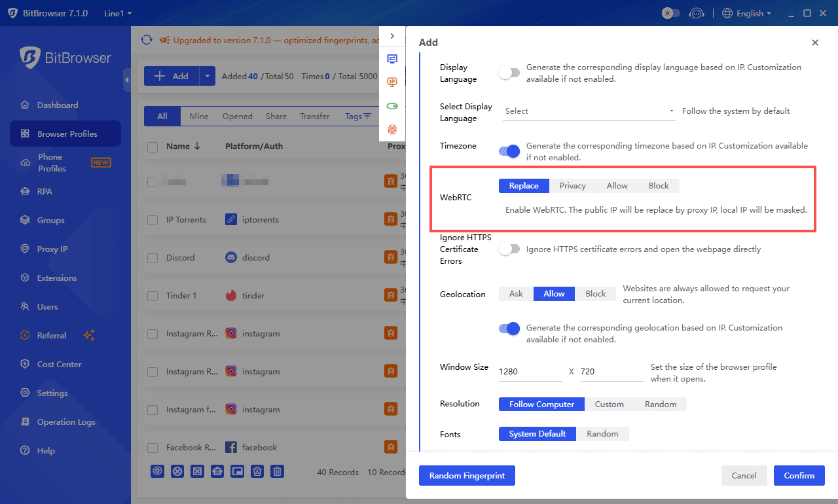The image size is (838, 504).
Task: Open Operation Logs from sidebar
Action: click(65, 422)
